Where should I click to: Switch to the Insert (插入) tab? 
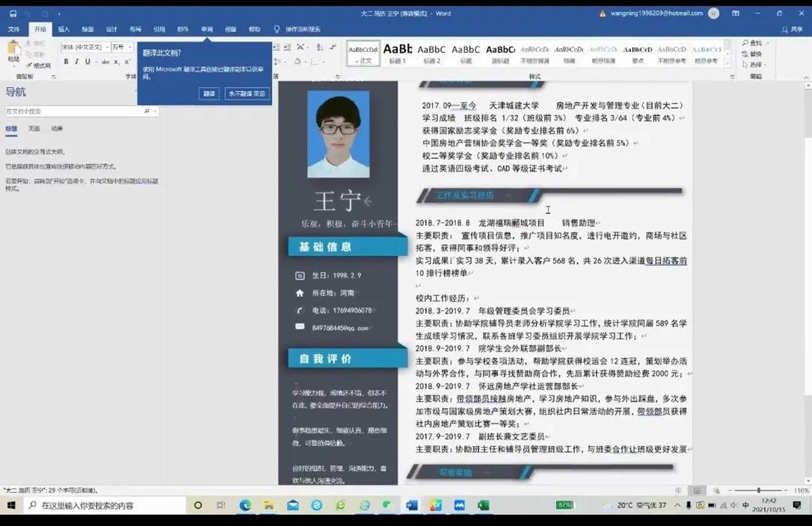pos(63,29)
